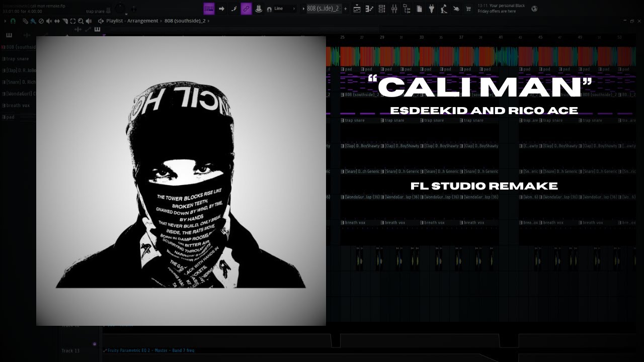644x362 pixels.
Task: Click the microphone recording icon
Action: 444,9
